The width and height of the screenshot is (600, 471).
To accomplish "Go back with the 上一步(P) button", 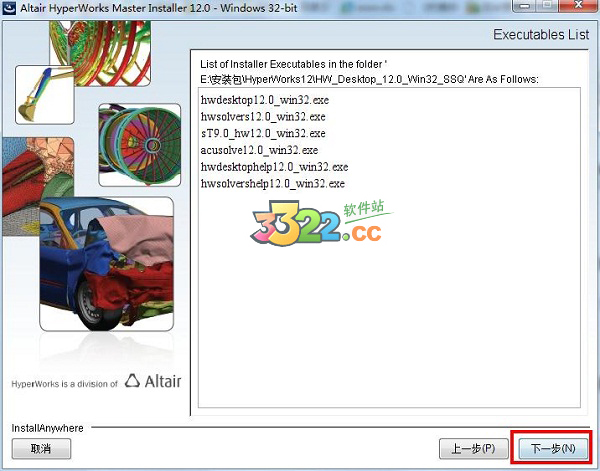I will click(x=473, y=448).
